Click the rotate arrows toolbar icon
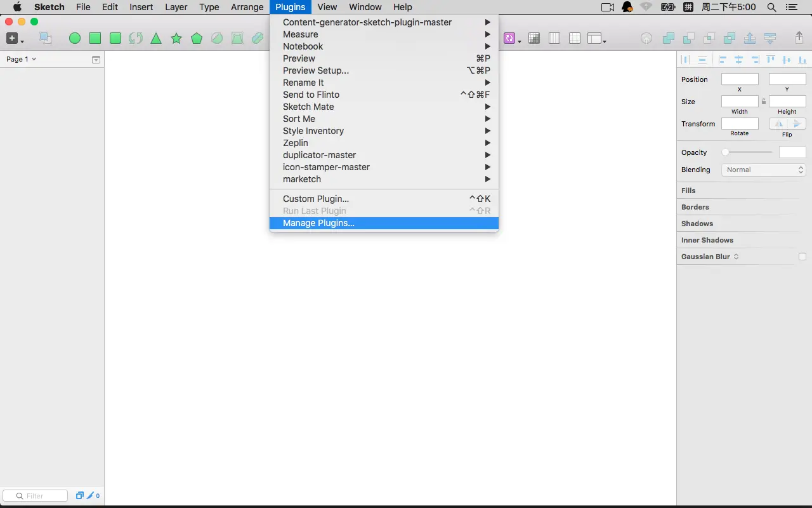This screenshot has width=812, height=508. point(136,38)
